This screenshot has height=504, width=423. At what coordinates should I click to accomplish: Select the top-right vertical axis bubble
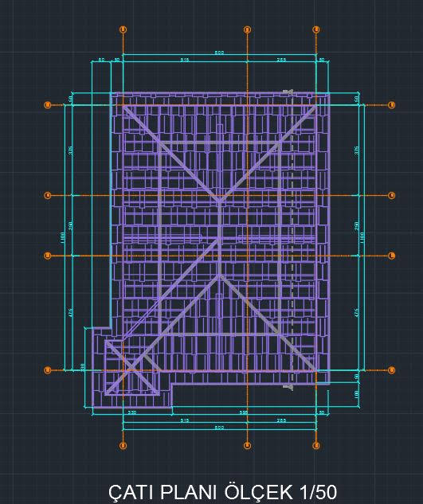(316, 29)
